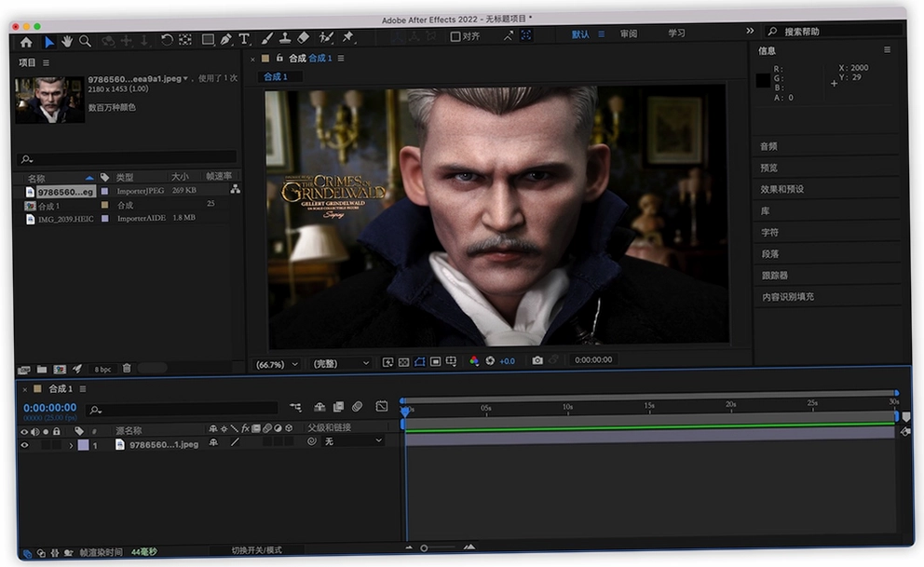Open the 信息 panel menu
This screenshot has height=567, width=924.
(887, 50)
